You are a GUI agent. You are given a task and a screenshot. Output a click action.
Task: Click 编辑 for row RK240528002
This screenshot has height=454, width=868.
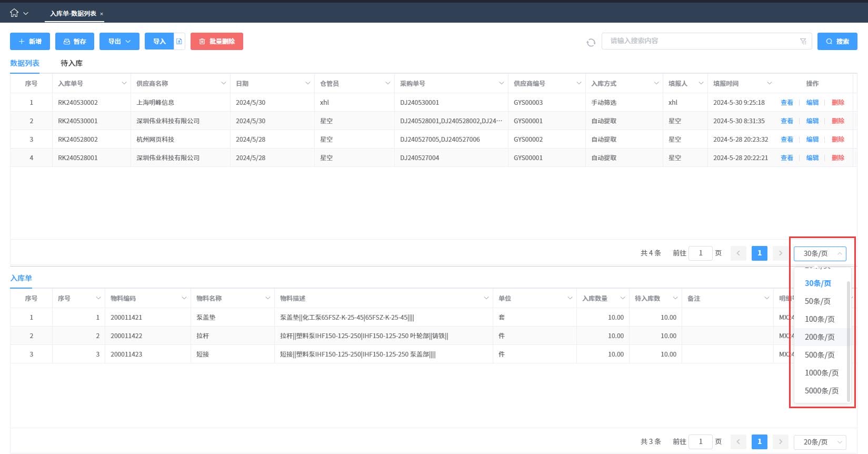[813, 140]
